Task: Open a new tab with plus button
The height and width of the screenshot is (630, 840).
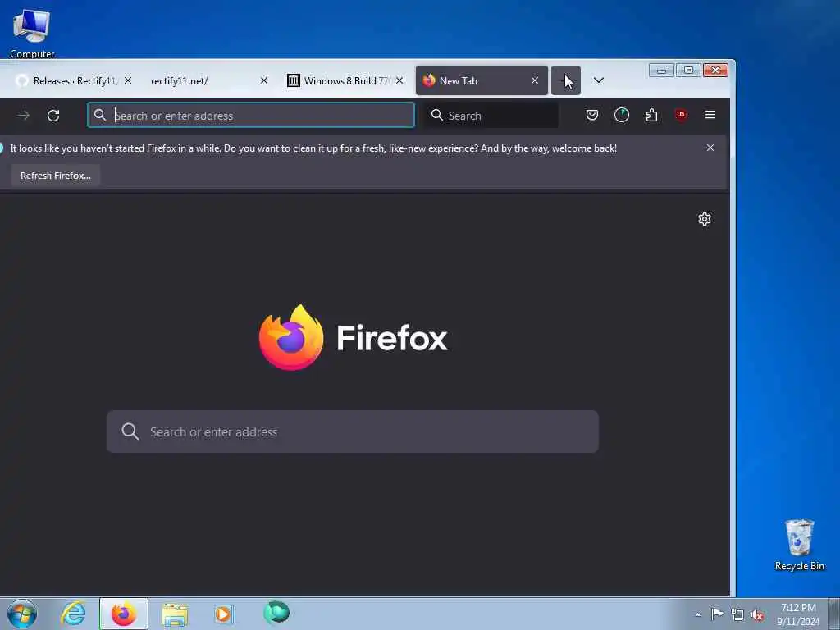Action: [566, 80]
